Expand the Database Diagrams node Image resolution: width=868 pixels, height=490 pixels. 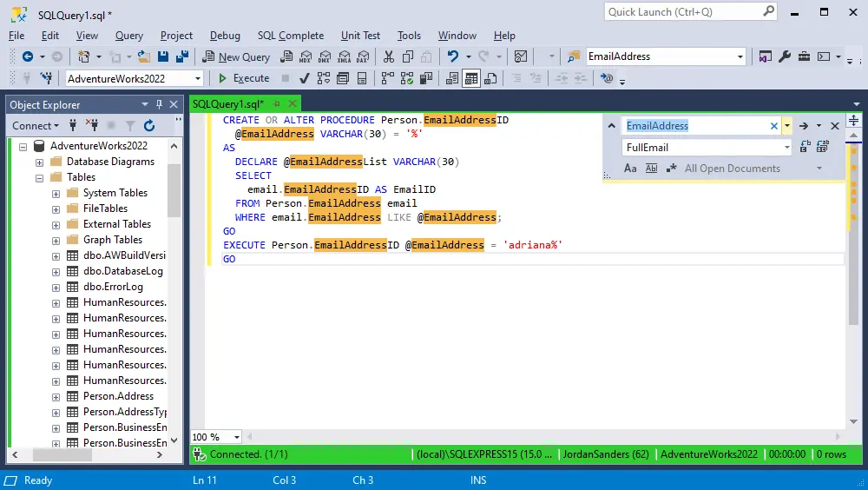(x=39, y=162)
